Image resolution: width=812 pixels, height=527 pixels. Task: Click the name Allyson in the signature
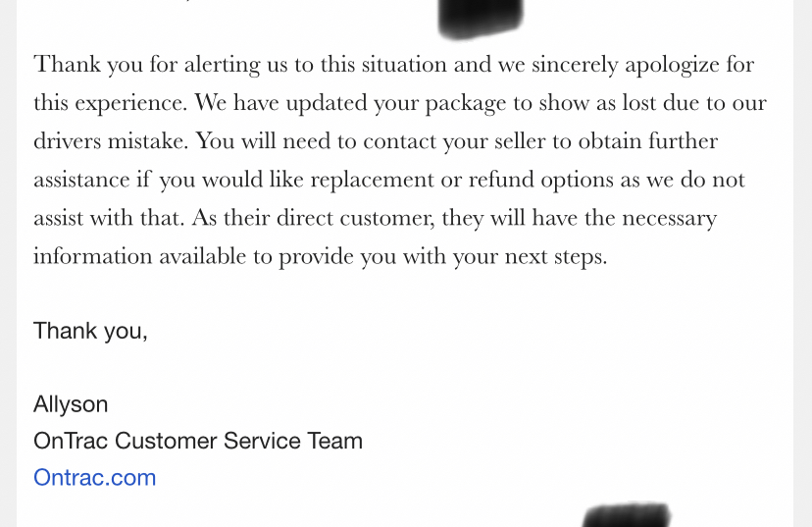pos(71,404)
